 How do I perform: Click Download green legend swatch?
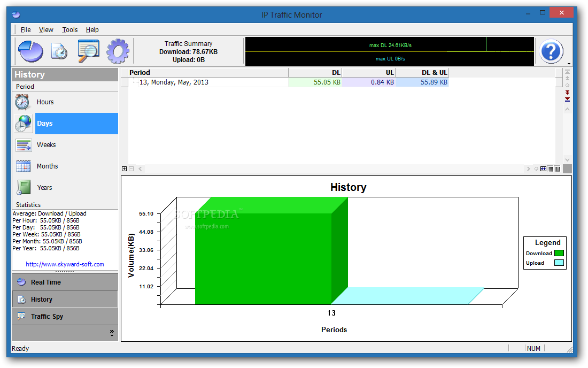click(559, 253)
